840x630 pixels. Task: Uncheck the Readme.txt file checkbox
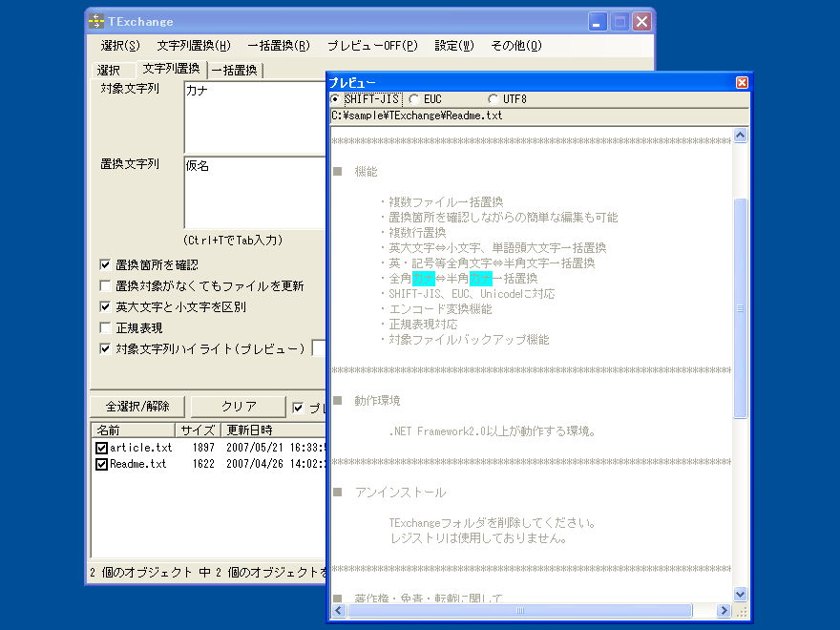pyautogui.click(x=102, y=464)
